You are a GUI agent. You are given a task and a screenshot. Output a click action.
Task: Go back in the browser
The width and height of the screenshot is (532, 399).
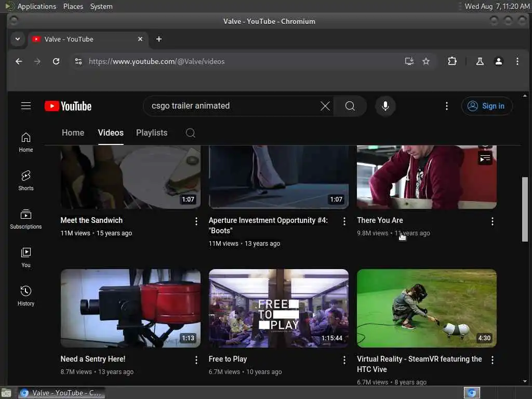[x=19, y=61]
